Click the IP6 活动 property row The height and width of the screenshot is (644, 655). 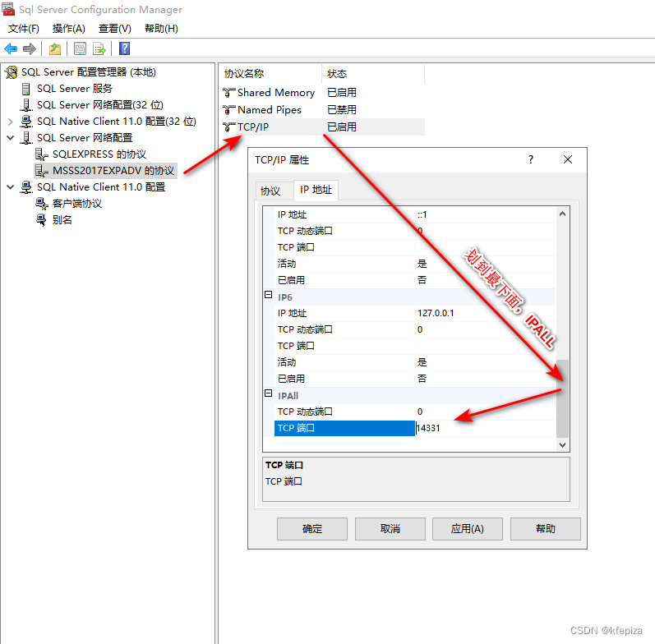click(x=415, y=362)
